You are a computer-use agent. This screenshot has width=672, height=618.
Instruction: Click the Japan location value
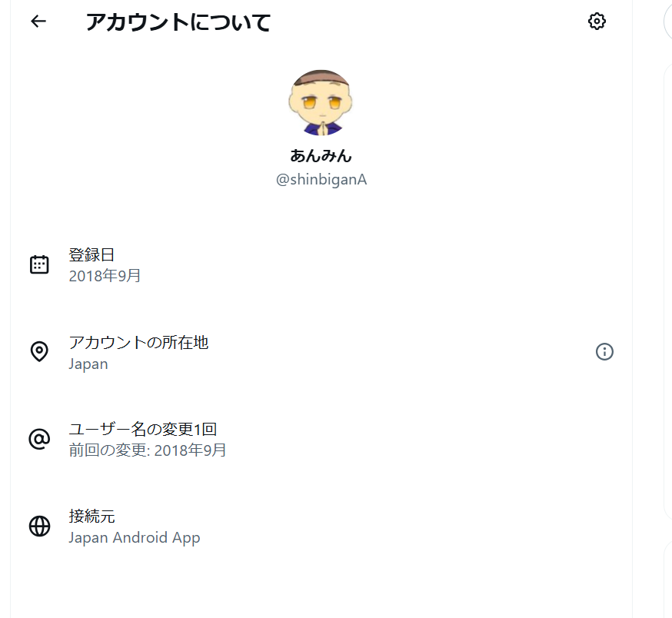pos(88,364)
